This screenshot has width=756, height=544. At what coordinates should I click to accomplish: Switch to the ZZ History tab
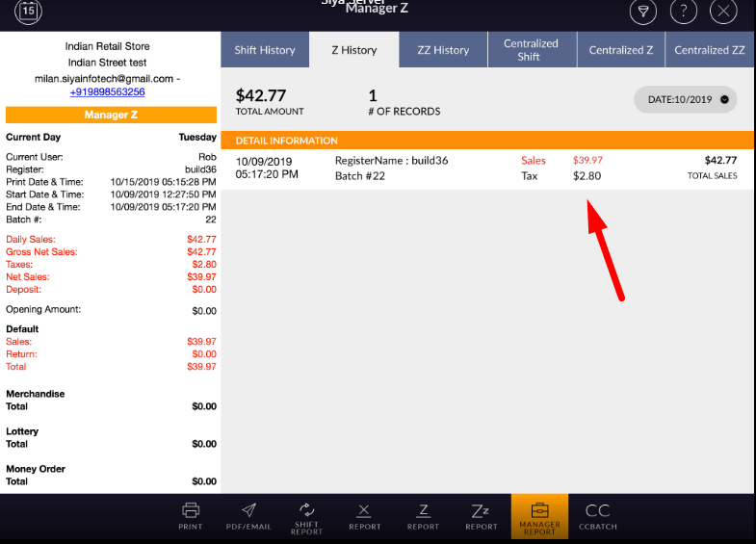pyautogui.click(x=443, y=50)
